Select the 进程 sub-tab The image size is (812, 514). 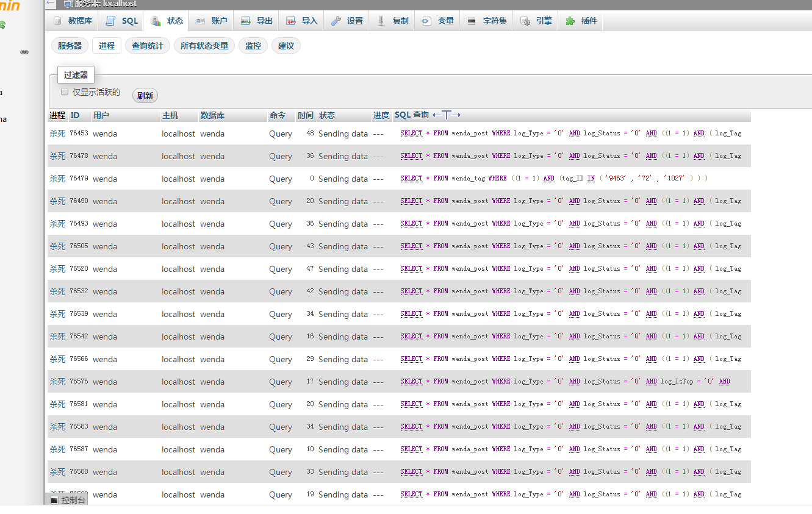107,46
